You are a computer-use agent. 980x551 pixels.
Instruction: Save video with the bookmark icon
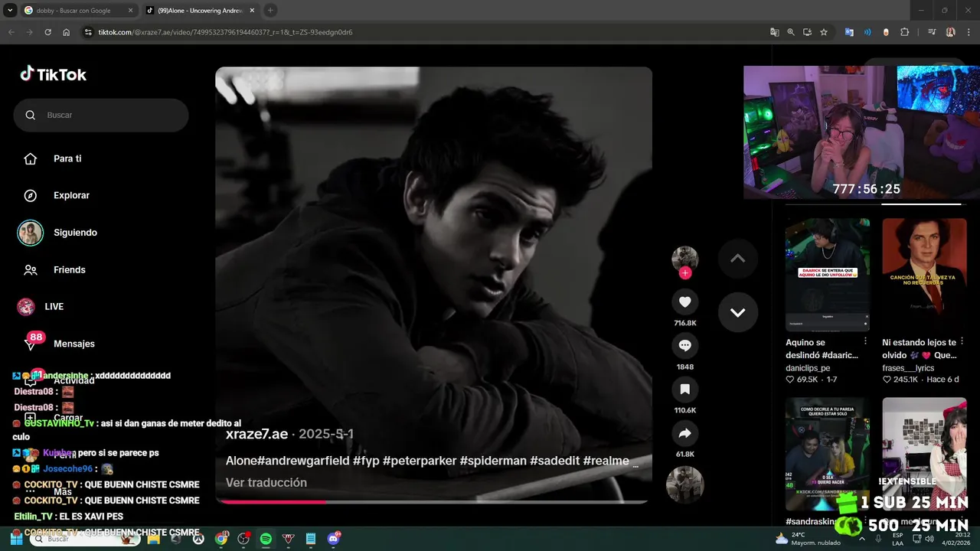tap(684, 390)
